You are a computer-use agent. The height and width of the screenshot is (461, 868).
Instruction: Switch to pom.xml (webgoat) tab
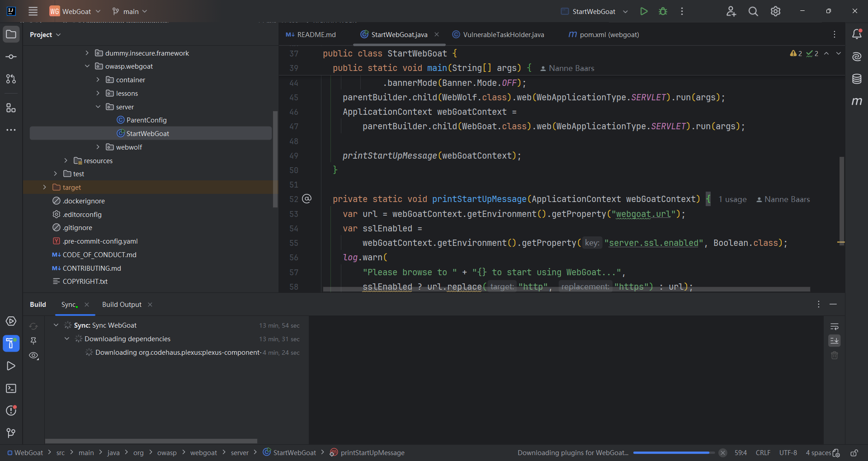click(x=604, y=35)
